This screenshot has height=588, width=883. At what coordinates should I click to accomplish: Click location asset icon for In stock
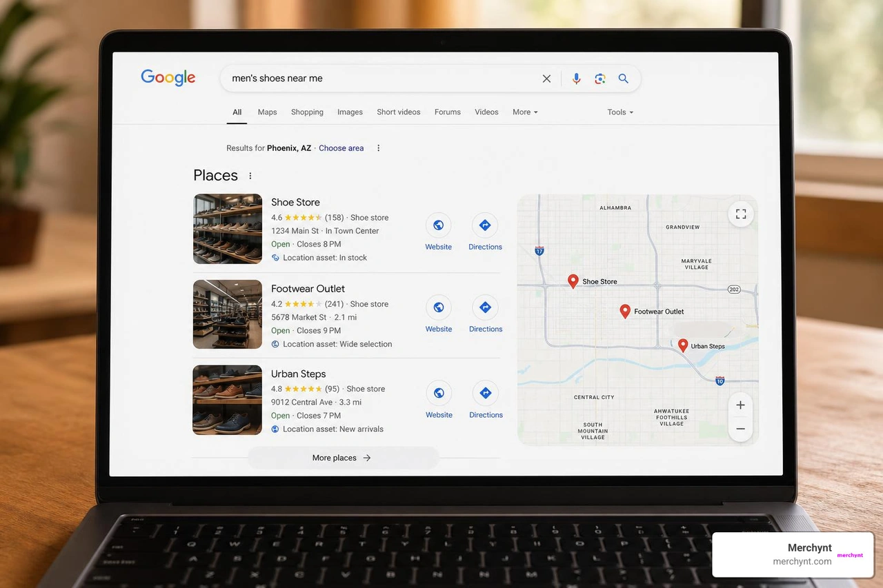click(275, 258)
